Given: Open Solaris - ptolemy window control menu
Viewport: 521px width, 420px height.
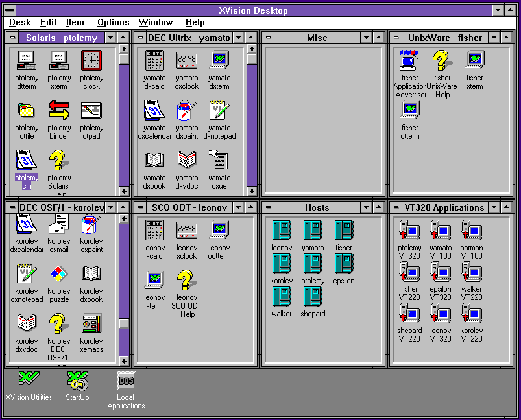Looking at the screenshot, I should tap(12, 38).
